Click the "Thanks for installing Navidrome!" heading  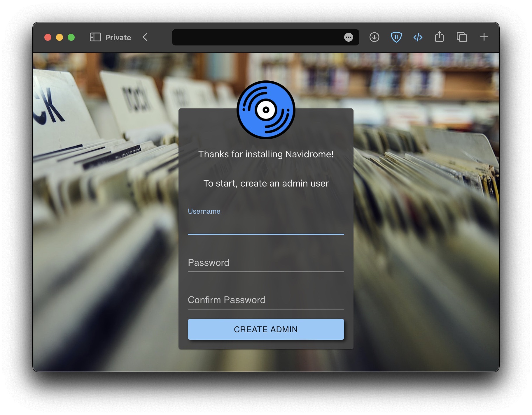(x=266, y=154)
